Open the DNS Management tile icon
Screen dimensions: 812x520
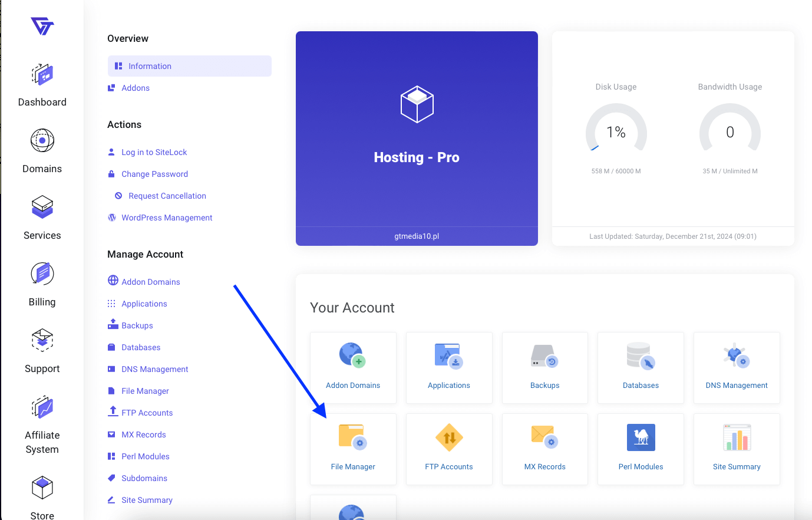coord(737,356)
